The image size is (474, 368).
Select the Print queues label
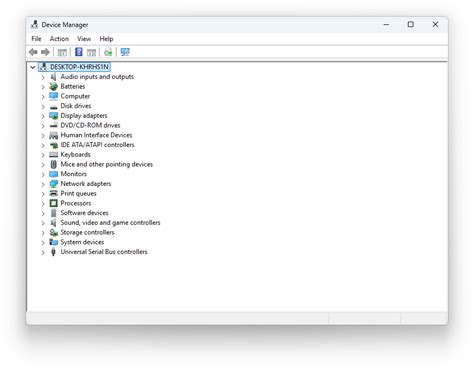click(x=78, y=193)
